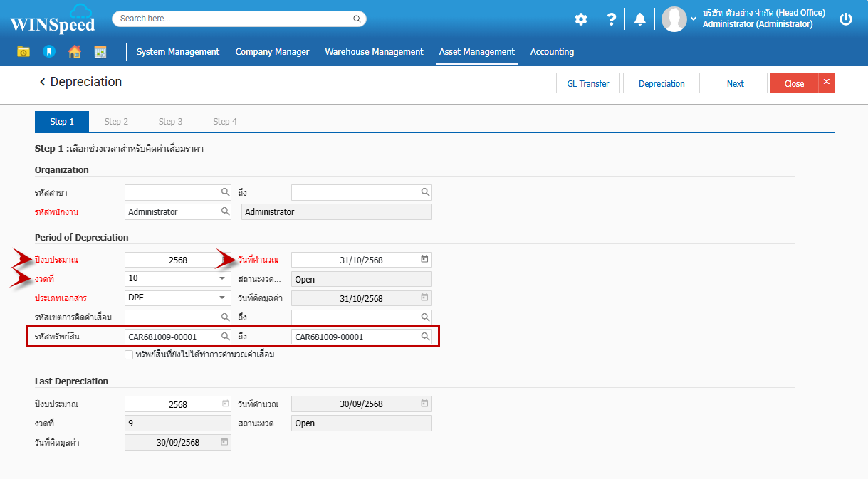The height and width of the screenshot is (479, 868).
Task: Open the settings gear icon
Action: [581, 19]
